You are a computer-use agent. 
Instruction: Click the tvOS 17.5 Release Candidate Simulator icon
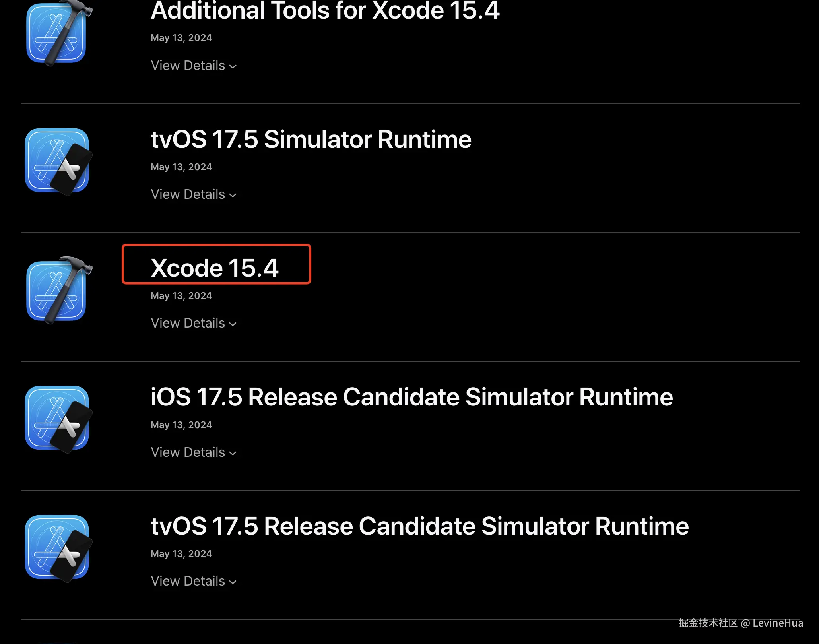coord(57,547)
